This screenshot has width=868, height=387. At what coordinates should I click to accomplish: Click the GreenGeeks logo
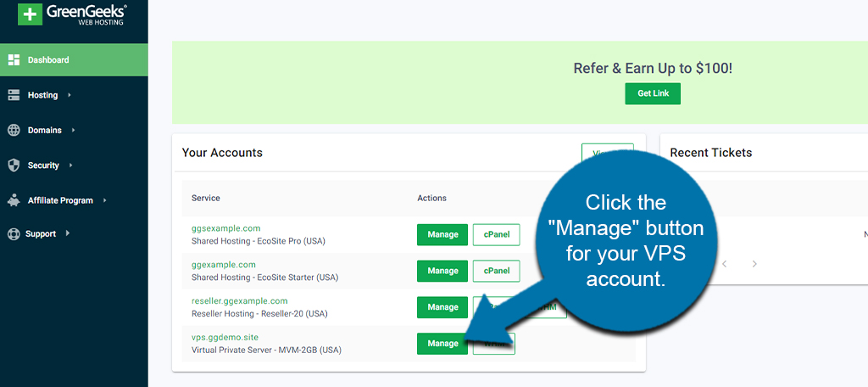click(73, 14)
